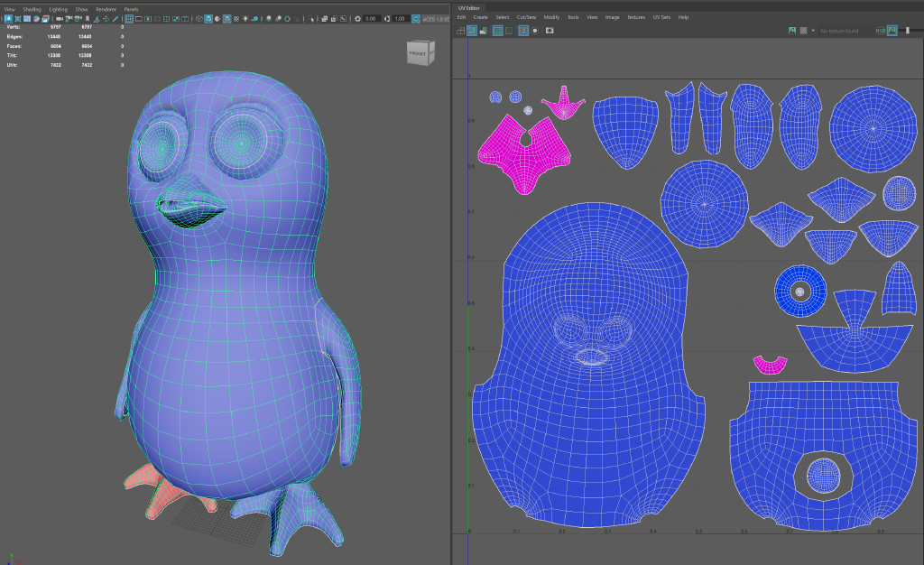
Task: Click the Multisample Anti-aliasing ring icon
Action: pos(287,19)
